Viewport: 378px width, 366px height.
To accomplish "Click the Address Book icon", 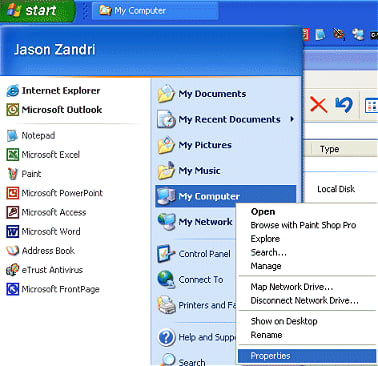I will tap(13, 251).
